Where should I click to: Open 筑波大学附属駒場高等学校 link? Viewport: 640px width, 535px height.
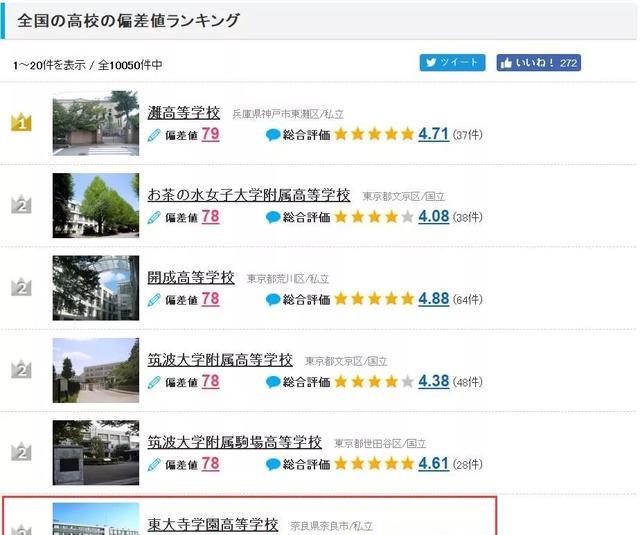(x=235, y=442)
